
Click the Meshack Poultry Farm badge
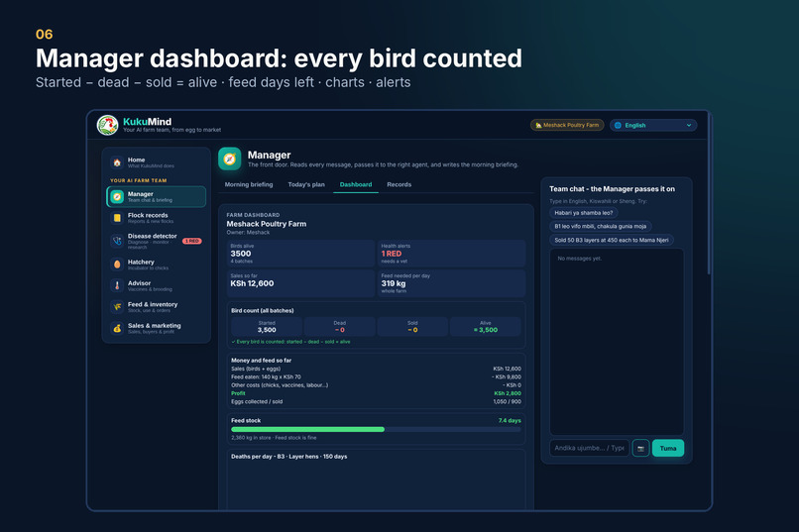tap(567, 125)
